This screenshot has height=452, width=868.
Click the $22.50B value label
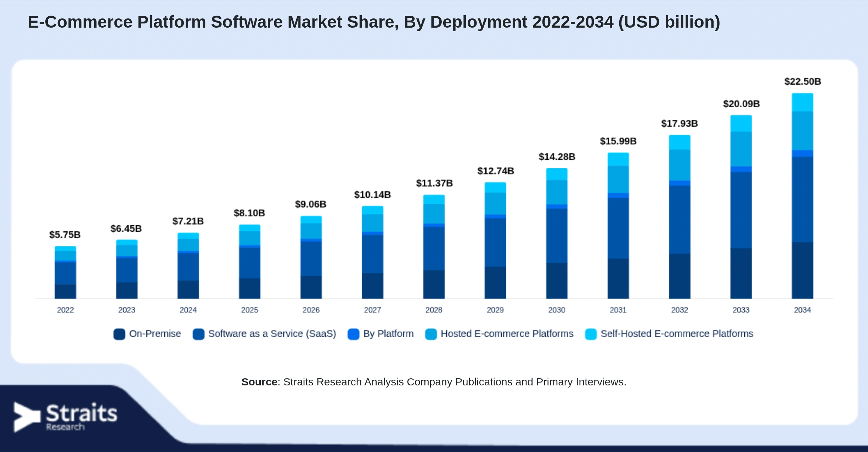(x=803, y=81)
